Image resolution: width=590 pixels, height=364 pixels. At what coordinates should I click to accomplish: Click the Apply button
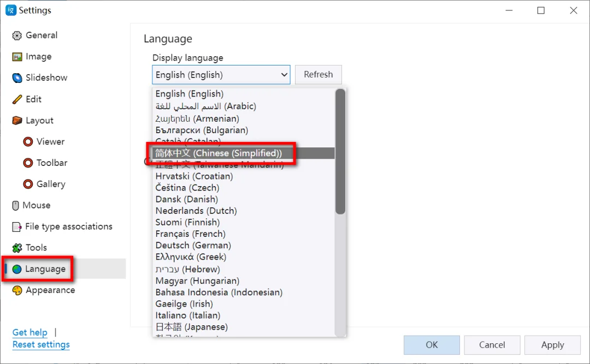coord(552,345)
